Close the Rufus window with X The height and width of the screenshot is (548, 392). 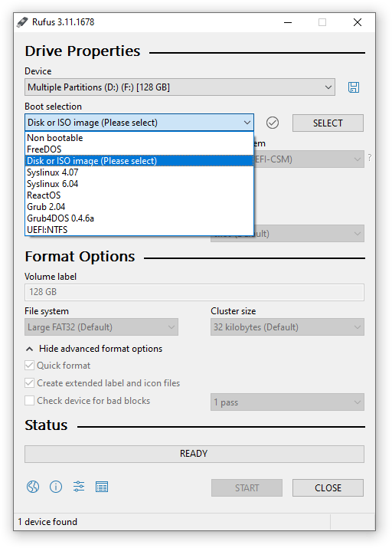coord(358,22)
